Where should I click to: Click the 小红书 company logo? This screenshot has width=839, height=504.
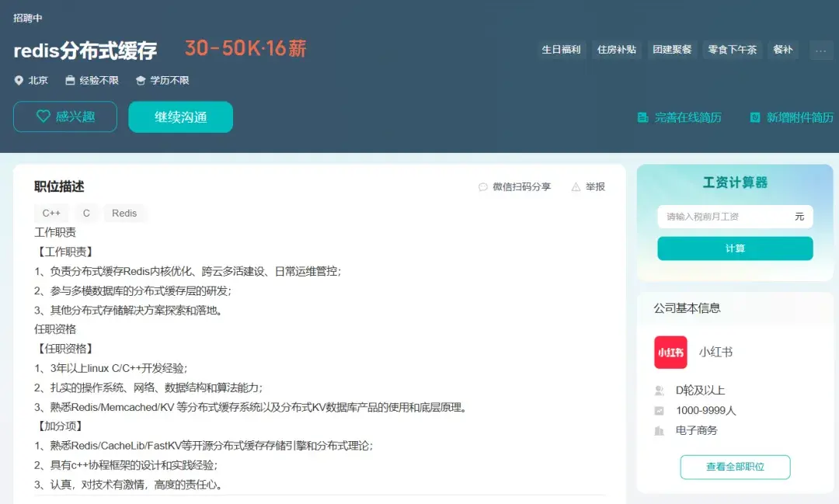click(670, 351)
